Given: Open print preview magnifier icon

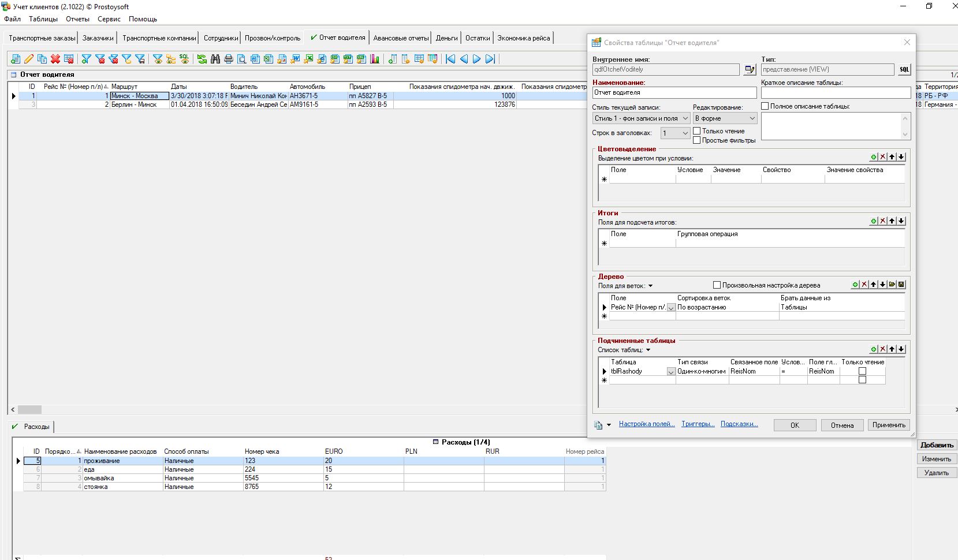Looking at the screenshot, I should [242, 59].
